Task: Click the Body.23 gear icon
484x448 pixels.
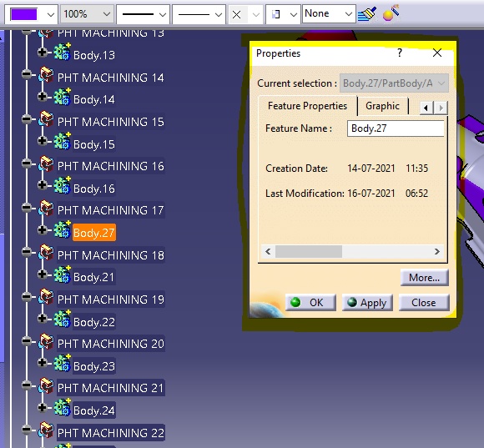Action: click(63, 363)
